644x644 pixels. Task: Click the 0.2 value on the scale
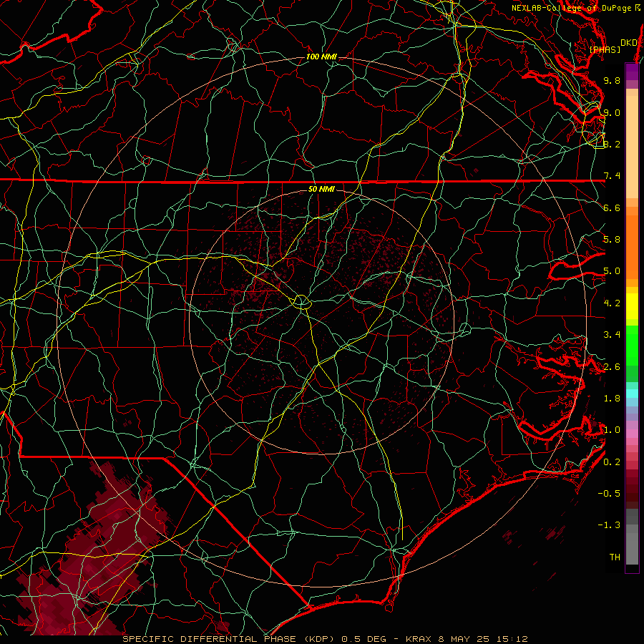[612, 462]
